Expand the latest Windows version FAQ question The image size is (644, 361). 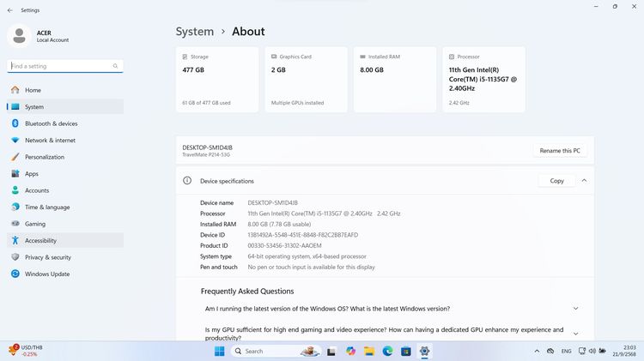point(575,309)
